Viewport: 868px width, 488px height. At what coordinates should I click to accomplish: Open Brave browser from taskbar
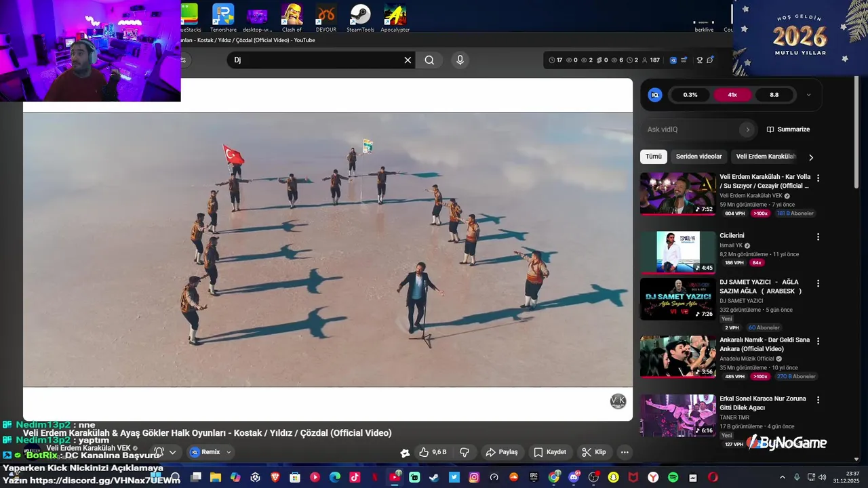(275, 477)
